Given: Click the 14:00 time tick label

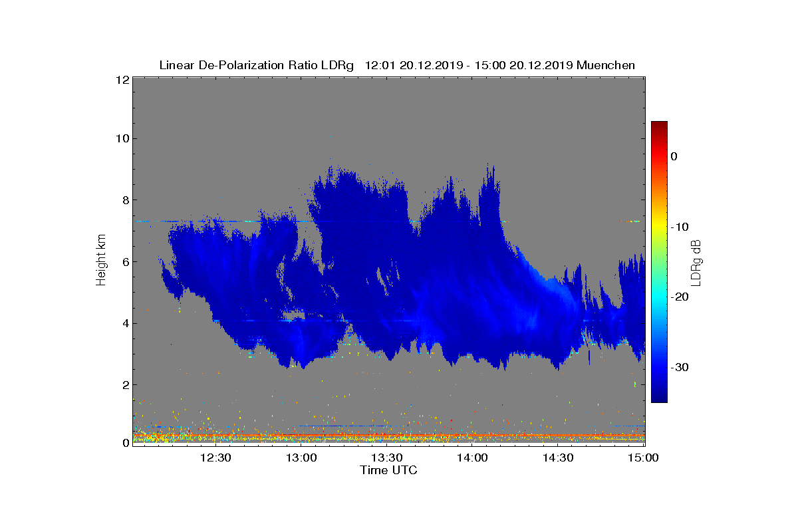Looking at the screenshot, I should coord(472,458).
